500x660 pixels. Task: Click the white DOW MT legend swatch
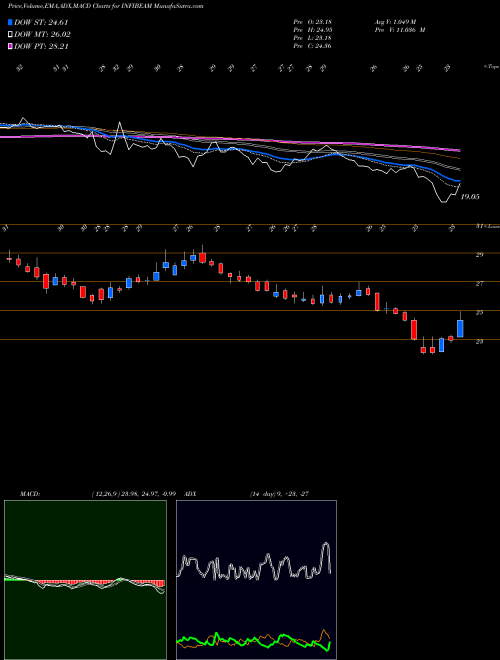[x=10, y=35]
